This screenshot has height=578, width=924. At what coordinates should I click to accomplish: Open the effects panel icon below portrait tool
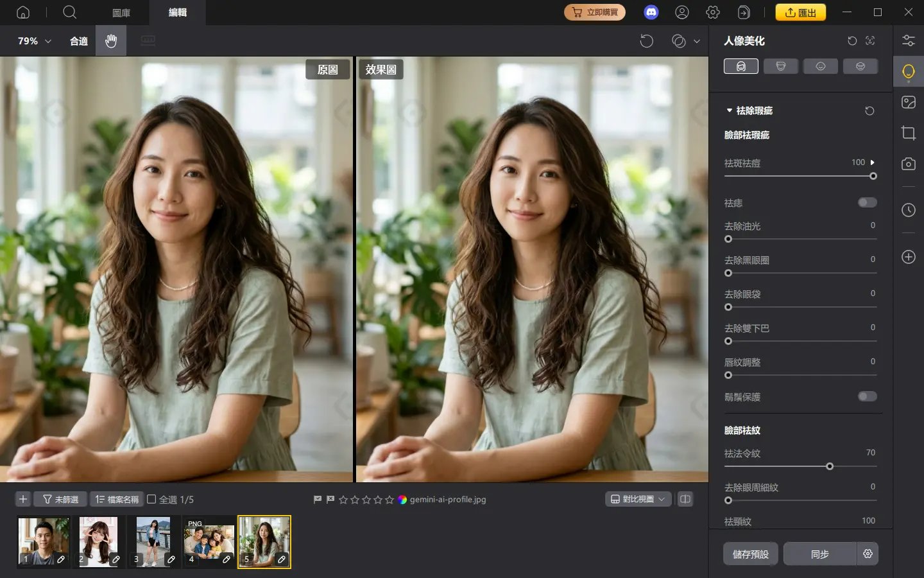point(909,101)
